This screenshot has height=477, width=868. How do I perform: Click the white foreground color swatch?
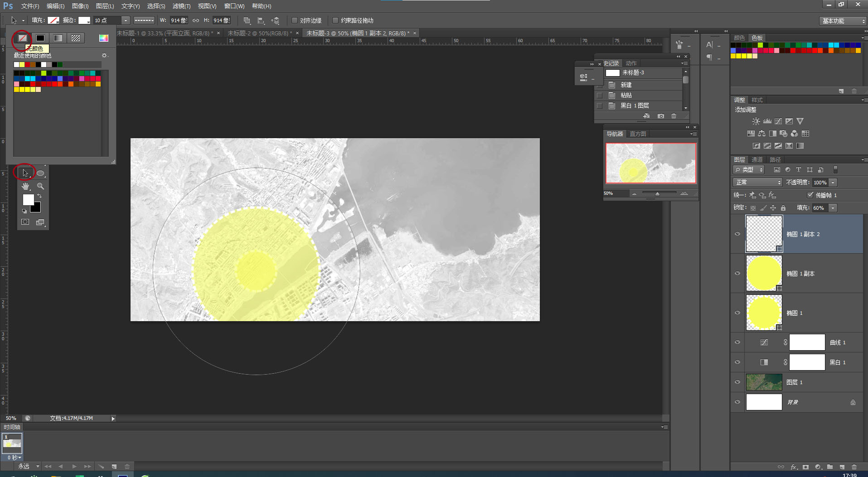28,200
